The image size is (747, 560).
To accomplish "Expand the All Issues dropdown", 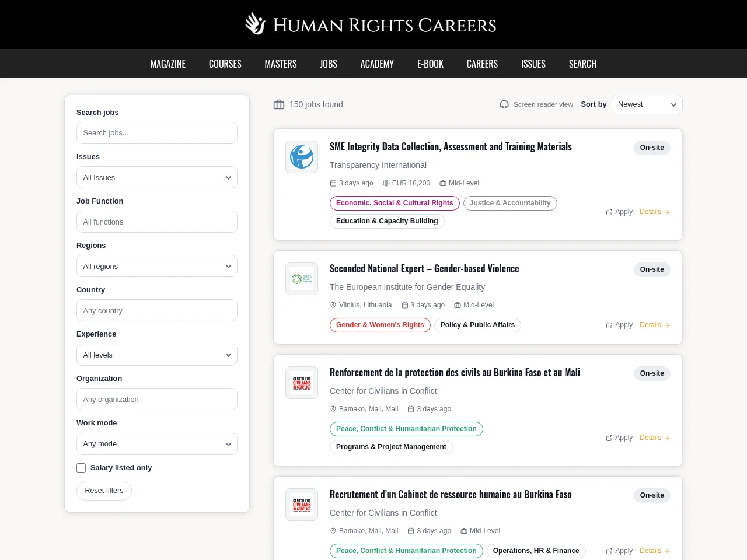I will click(x=157, y=177).
